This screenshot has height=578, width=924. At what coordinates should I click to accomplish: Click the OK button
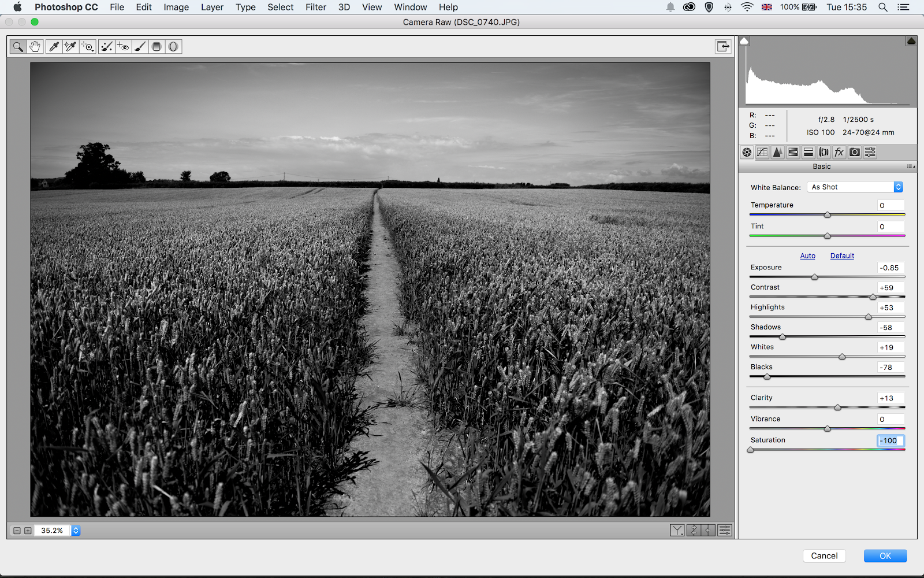tap(885, 555)
